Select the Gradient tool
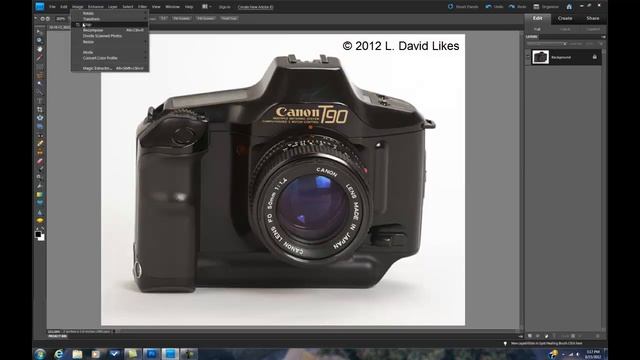This screenshot has width=640, height=360. 40,195
